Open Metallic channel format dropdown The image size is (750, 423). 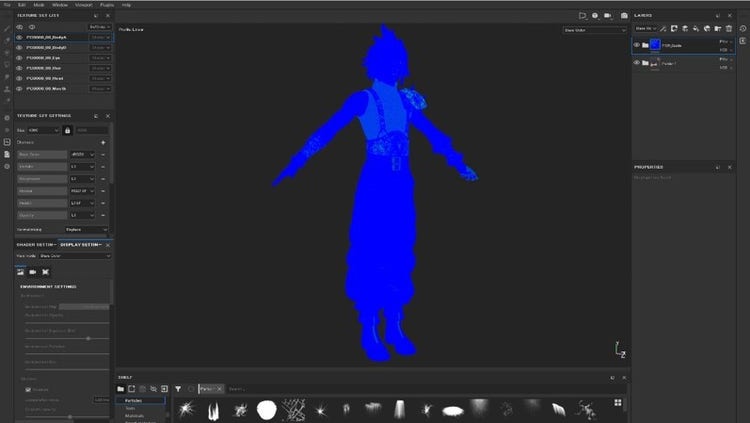82,167
